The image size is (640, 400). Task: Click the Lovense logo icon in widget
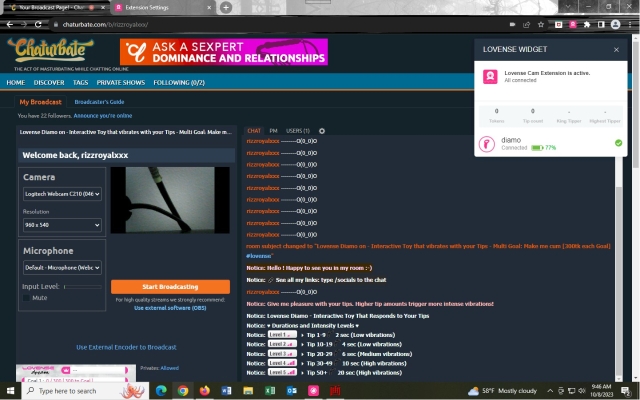click(490, 76)
